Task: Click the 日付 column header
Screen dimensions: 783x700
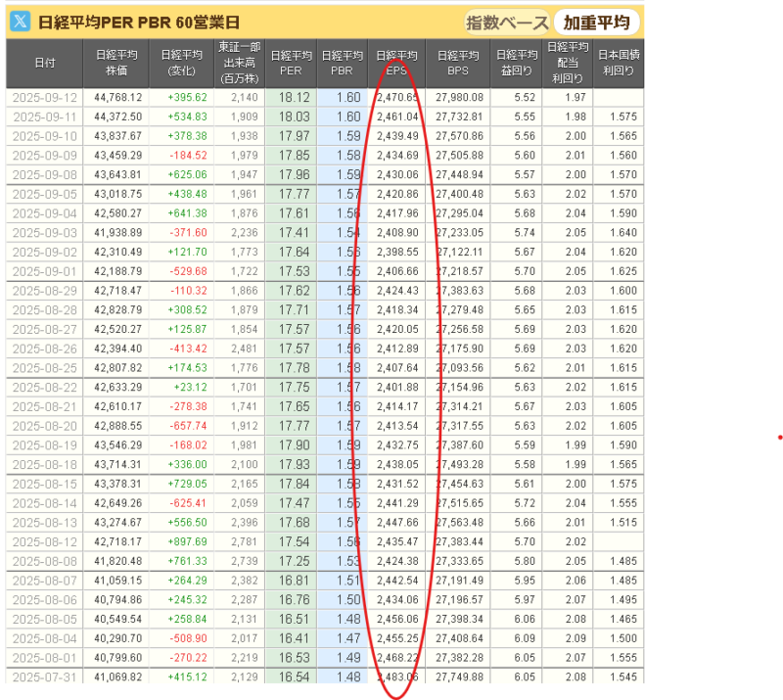Action: 44,64
